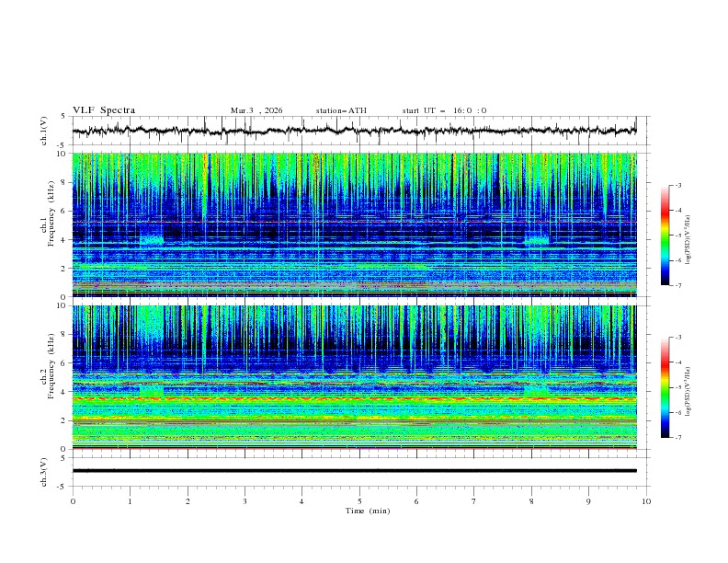
Task: Click time axis tick label "5"
Action: click(x=359, y=501)
